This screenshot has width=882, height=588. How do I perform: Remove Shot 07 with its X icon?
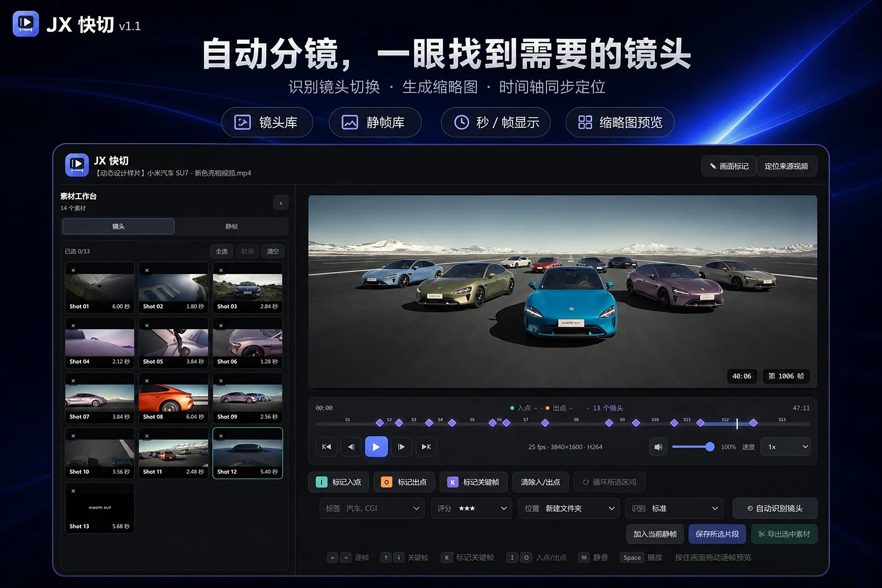point(73,381)
